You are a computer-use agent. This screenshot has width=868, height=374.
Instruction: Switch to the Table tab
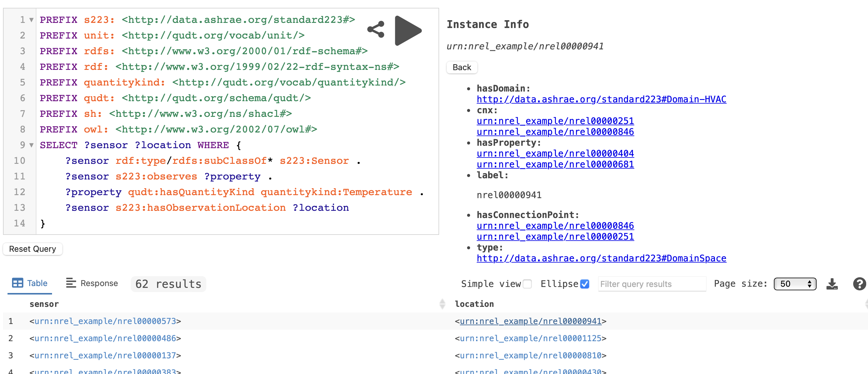(x=37, y=283)
